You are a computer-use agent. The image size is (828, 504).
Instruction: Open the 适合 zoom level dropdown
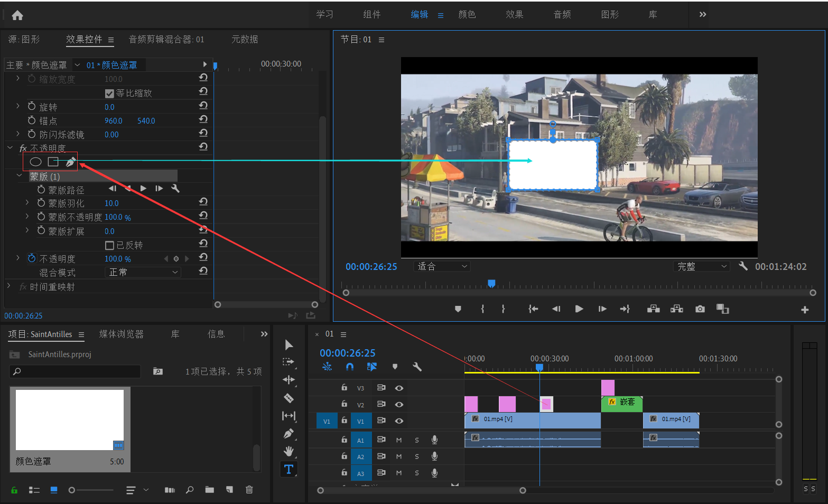(442, 266)
